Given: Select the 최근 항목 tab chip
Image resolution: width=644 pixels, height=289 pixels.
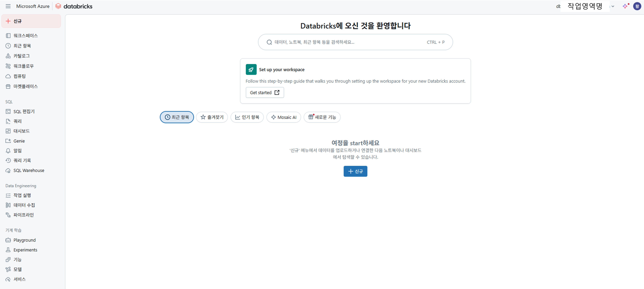Looking at the screenshot, I should pos(177,117).
